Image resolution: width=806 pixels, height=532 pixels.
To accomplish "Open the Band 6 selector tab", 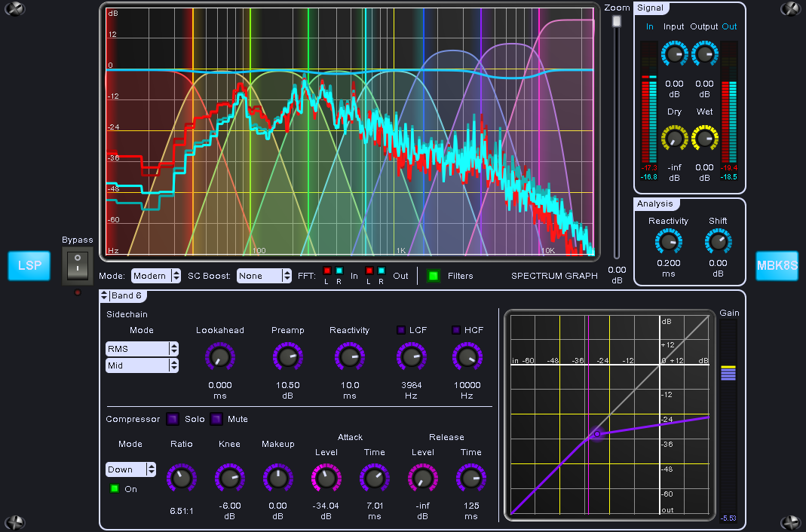I will click(125, 295).
